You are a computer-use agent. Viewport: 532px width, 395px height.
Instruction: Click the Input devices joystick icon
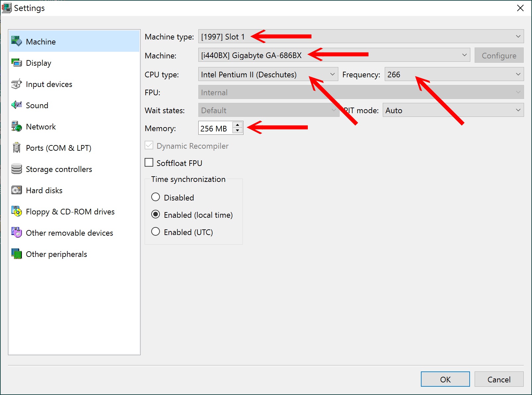[17, 84]
